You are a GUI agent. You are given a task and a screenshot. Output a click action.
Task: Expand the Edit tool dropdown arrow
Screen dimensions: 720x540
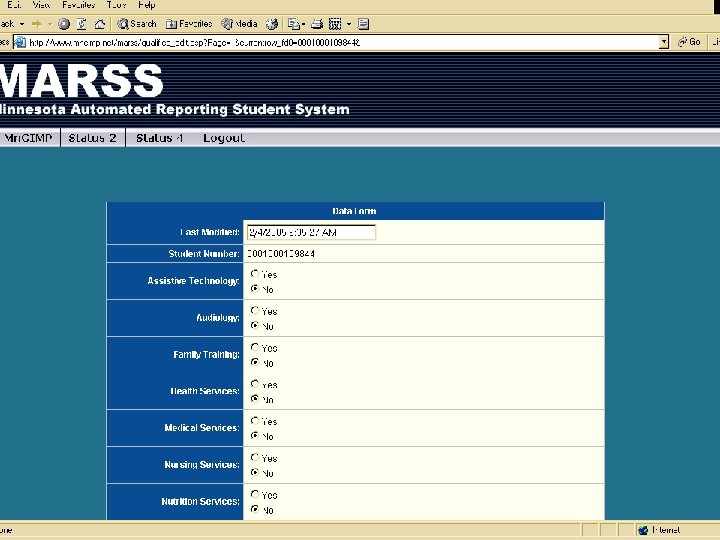point(349,24)
